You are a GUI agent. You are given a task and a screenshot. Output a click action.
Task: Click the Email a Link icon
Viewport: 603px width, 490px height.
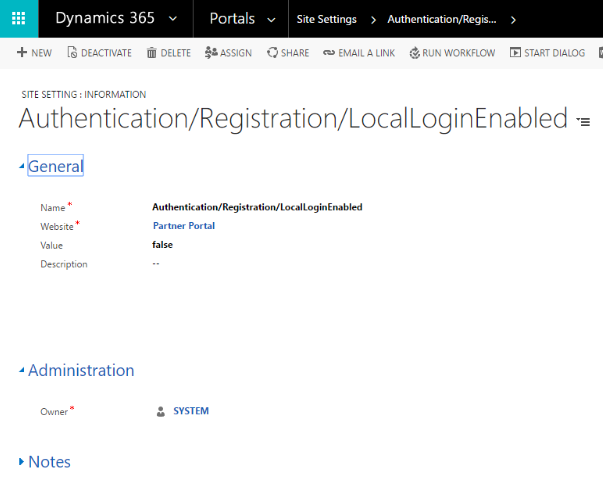click(329, 53)
